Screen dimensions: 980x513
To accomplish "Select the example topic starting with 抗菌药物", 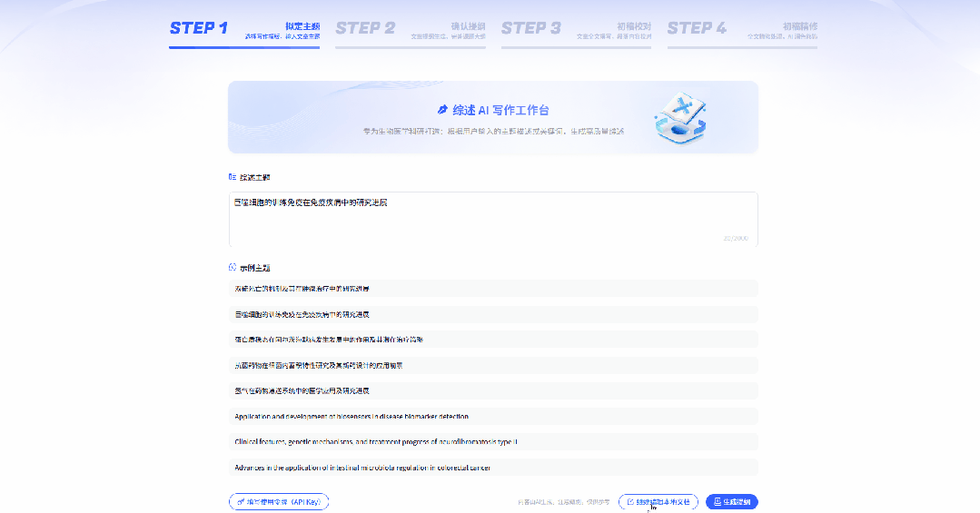I will click(x=493, y=366).
